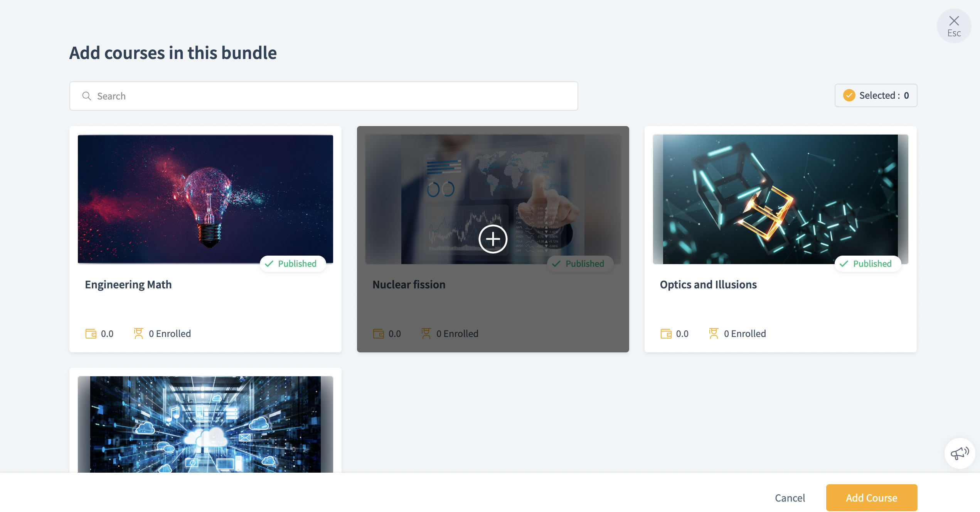Select the cloud computing course thumbnail

tap(205, 424)
